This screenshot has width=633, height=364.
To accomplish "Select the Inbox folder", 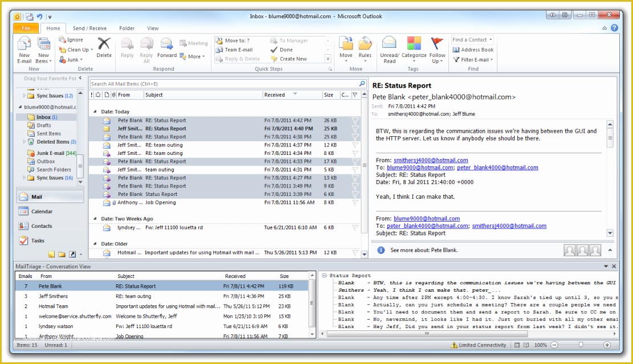I will coord(46,117).
